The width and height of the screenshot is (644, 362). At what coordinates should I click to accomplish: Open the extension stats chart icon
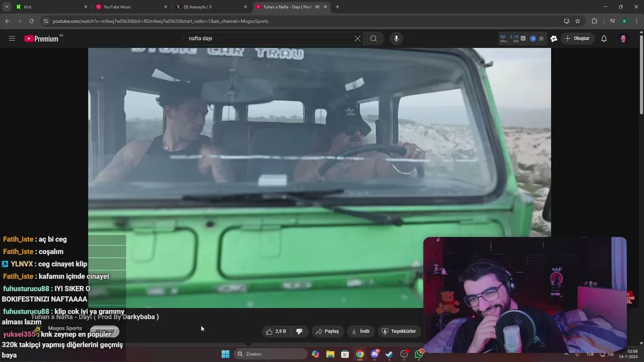[523, 38]
